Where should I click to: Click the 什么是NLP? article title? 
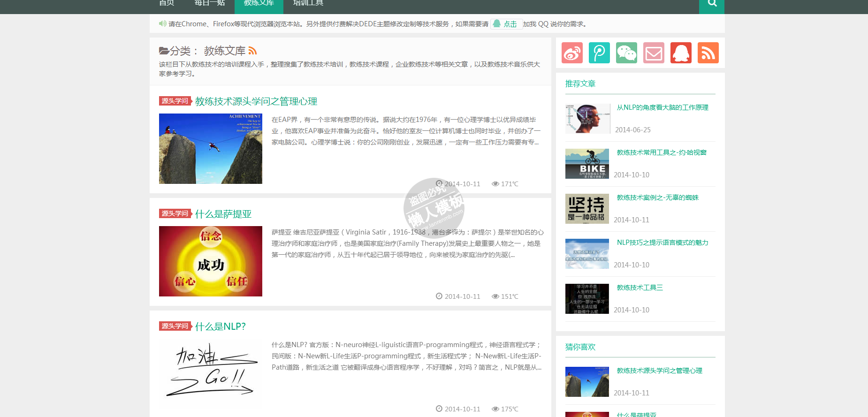click(220, 326)
